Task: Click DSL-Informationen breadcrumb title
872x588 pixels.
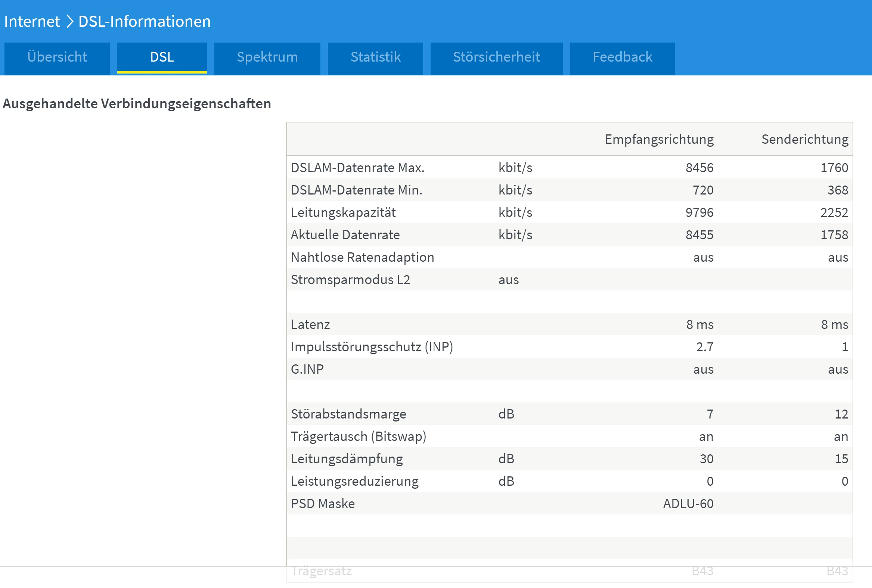Action: (145, 21)
